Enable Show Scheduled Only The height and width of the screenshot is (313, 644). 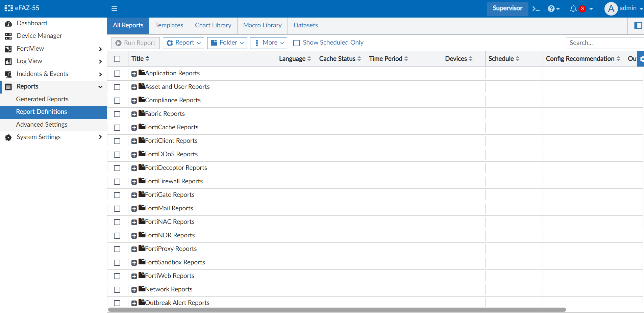click(296, 43)
